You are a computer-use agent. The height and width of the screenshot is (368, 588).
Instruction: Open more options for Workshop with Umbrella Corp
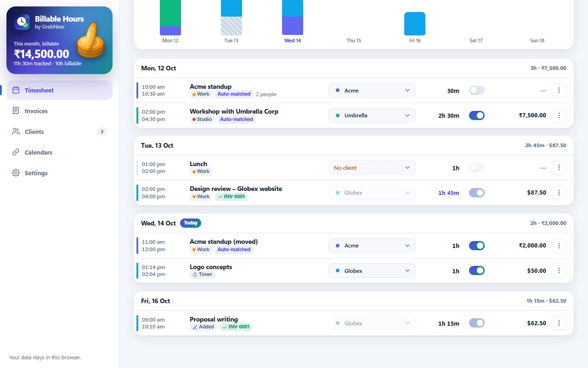pos(559,115)
